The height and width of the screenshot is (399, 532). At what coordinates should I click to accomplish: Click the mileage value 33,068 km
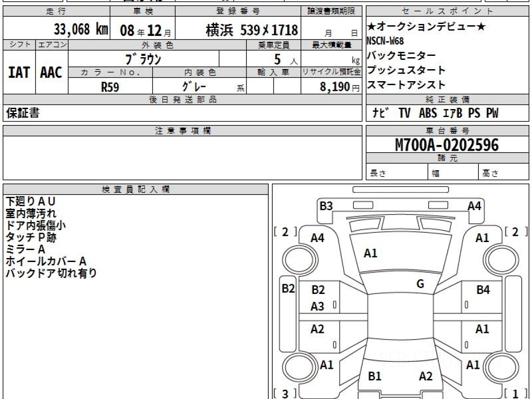(81, 30)
